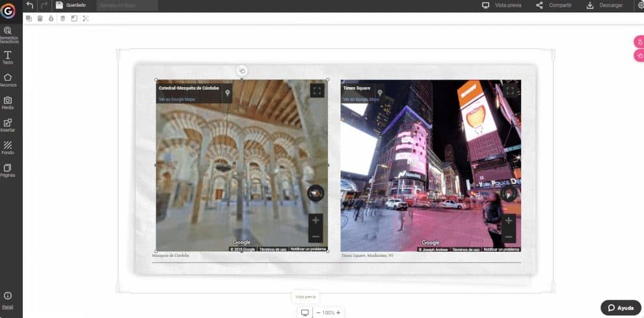Viewport: 644px width, 318px height.
Task: Click the compass on the Times Square view
Action: (509, 194)
